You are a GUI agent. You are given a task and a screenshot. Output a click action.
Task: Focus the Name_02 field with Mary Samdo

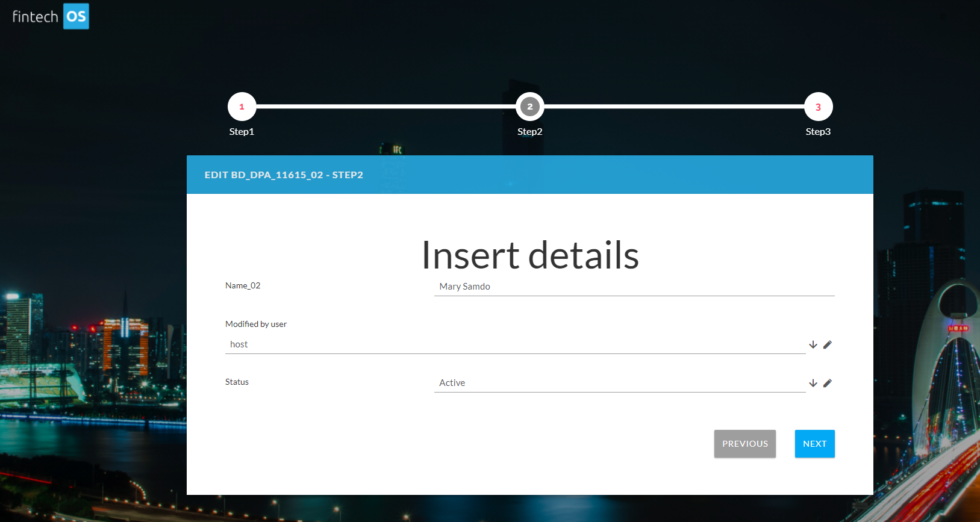coord(634,287)
